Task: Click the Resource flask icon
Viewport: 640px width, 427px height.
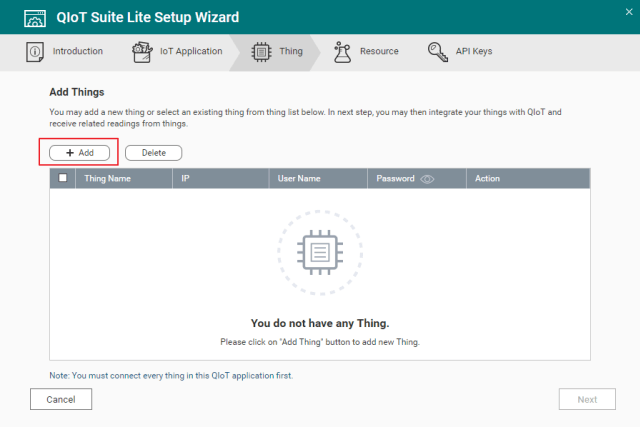Action: (343, 51)
